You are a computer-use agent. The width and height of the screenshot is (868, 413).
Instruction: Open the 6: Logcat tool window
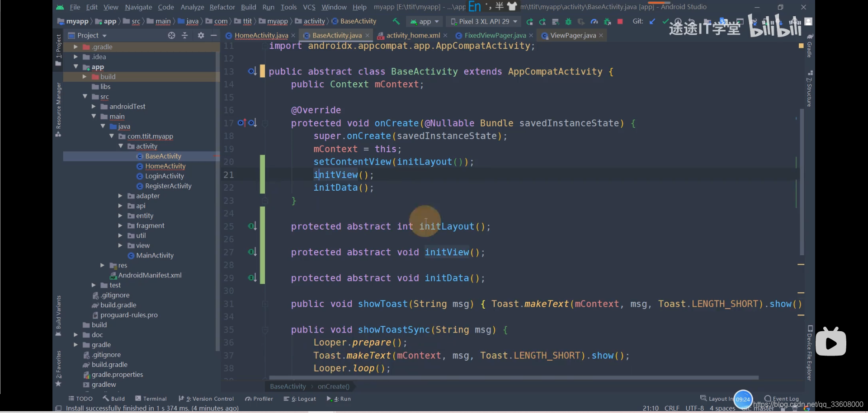click(x=300, y=399)
